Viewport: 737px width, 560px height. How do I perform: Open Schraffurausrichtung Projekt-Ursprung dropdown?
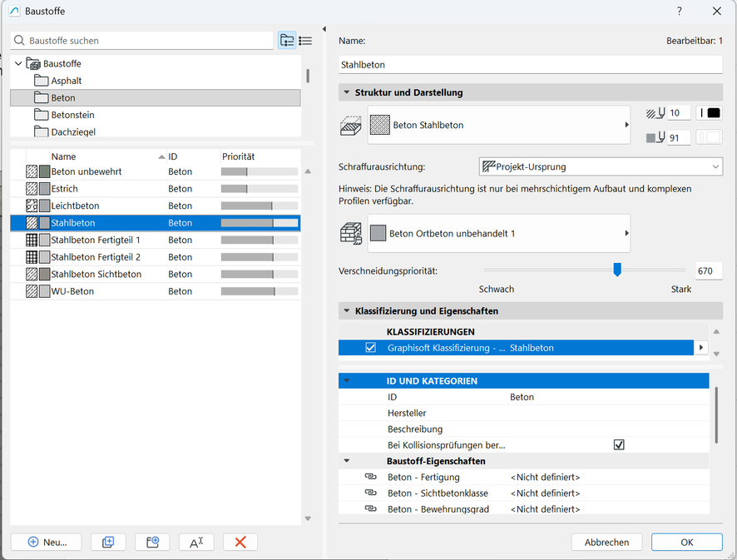[601, 166]
